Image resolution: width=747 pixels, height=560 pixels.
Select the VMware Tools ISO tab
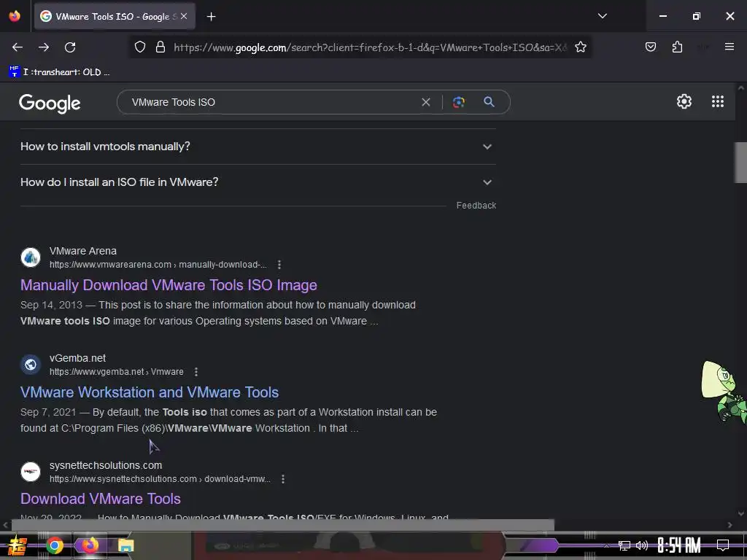[115, 17]
